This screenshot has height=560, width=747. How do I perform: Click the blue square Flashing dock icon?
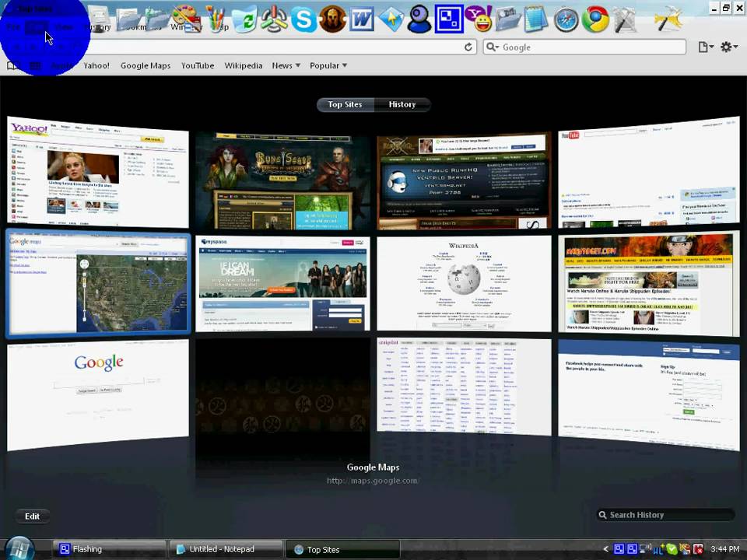[449, 19]
